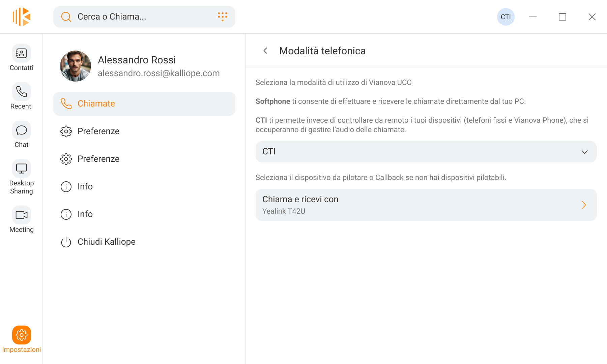Click the CTI status badge
The width and height of the screenshot is (607, 364).
(505, 17)
